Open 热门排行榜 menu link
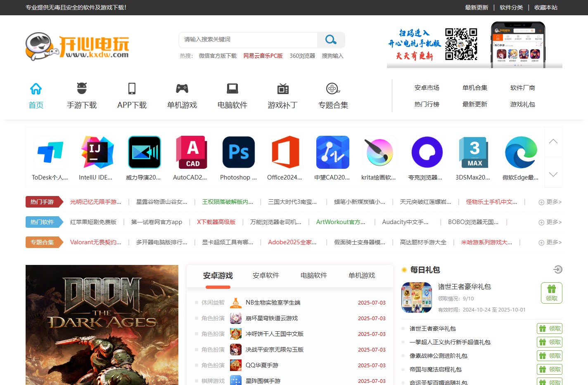The image size is (588, 385). tap(427, 104)
